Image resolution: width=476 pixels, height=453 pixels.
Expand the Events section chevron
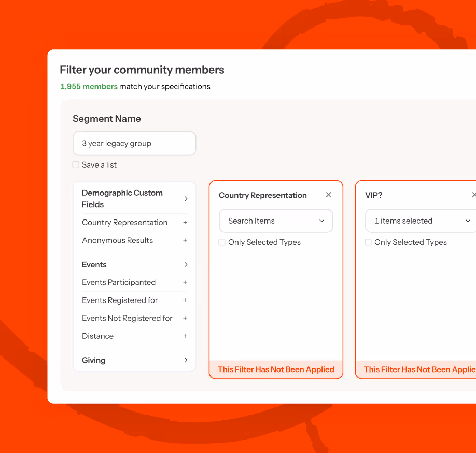[186, 264]
